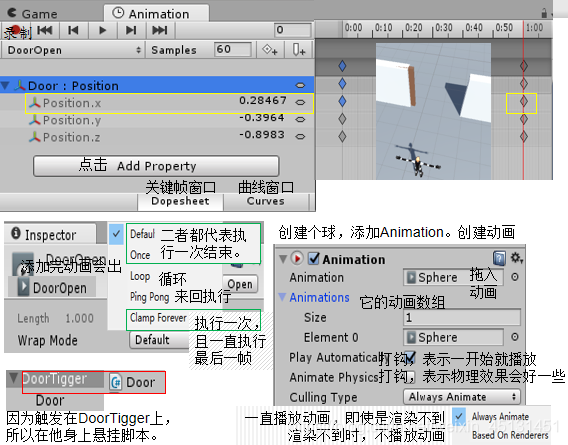The width and height of the screenshot is (568, 445).
Task: Click the Size field showing 1
Action: (x=462, y=317)
